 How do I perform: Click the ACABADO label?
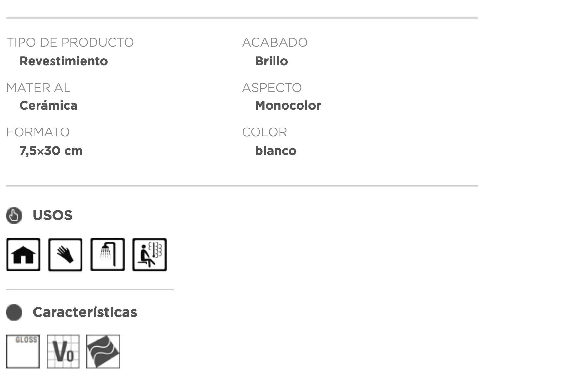tap(275, 42)
